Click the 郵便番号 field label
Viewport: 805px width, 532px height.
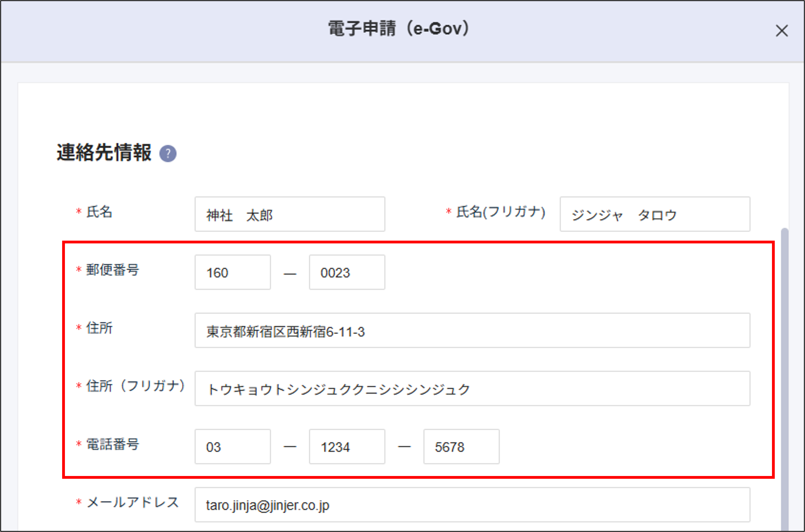112,270
